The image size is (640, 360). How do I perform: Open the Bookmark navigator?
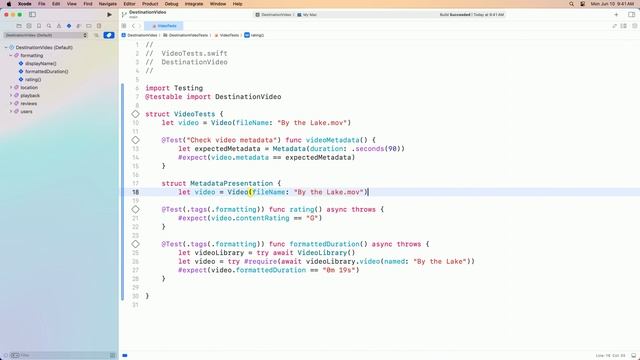(x=39, y=26)
